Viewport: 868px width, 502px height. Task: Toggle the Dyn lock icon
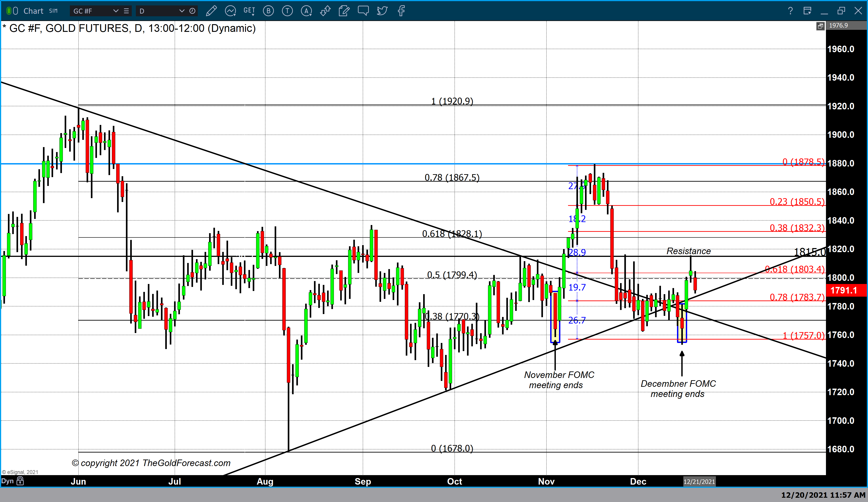20,481
